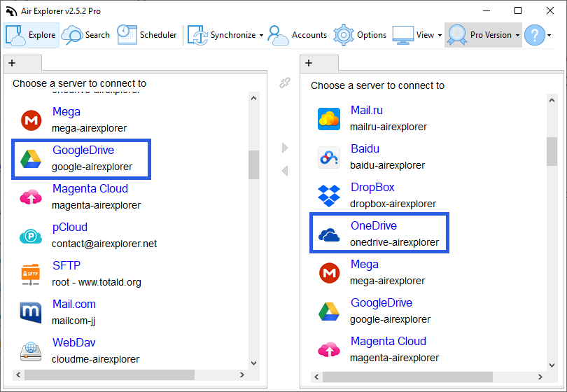Screen dimensions: 567x392
Task: Open the View menu
Action: point(413,35)
